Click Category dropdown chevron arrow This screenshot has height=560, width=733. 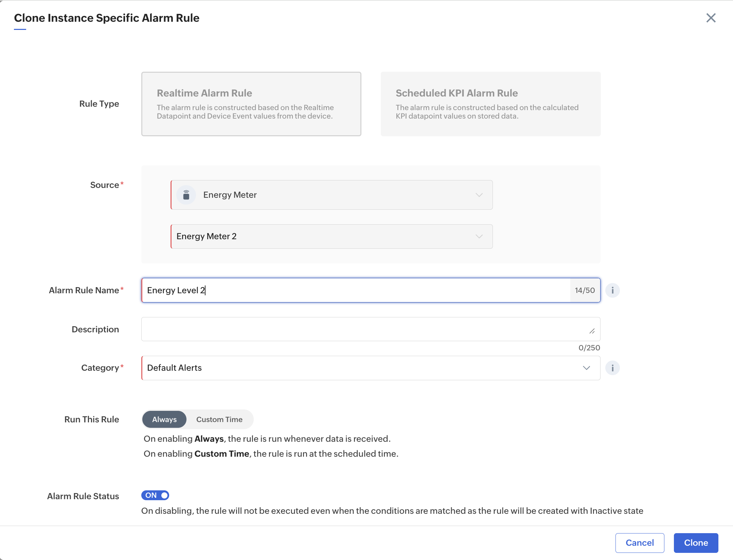(x=586, y=368)
